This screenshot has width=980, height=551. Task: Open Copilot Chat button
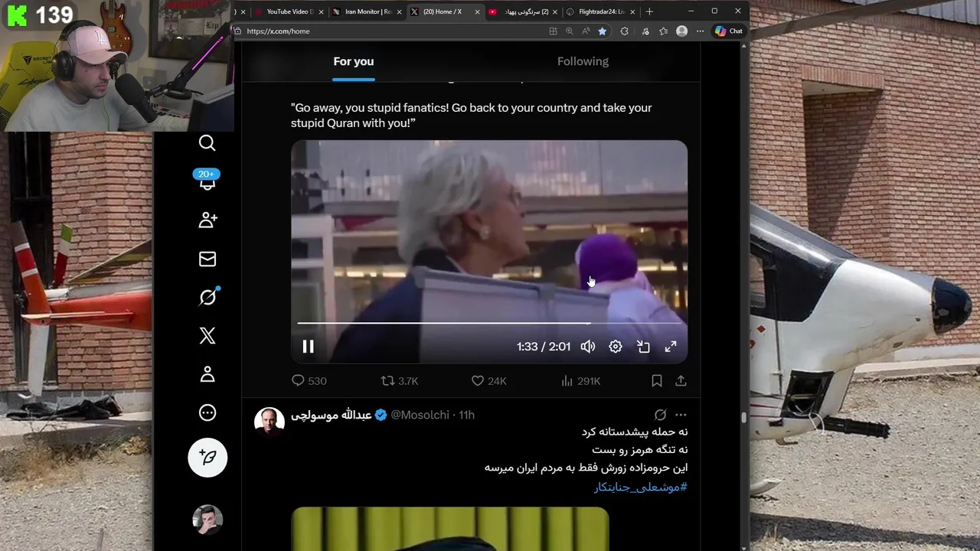pos(728,31)
